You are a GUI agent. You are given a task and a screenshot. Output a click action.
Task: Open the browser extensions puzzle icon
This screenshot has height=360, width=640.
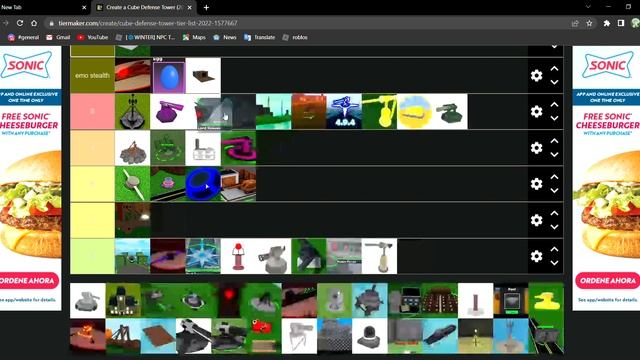tap(607, 23)
